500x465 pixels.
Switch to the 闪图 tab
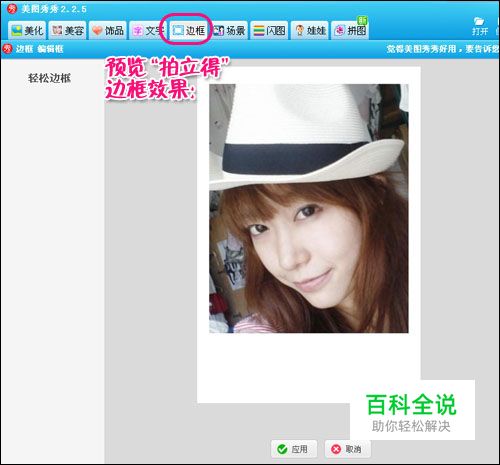[269, 31]
